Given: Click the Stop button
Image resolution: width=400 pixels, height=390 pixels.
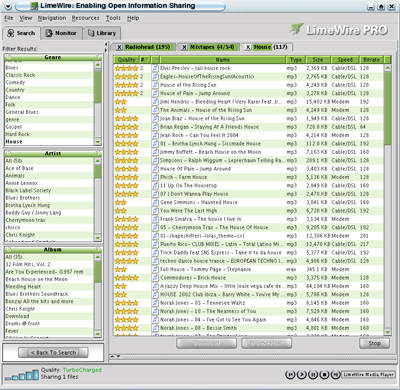Looking at the screenshot, I should pos(374,343).
